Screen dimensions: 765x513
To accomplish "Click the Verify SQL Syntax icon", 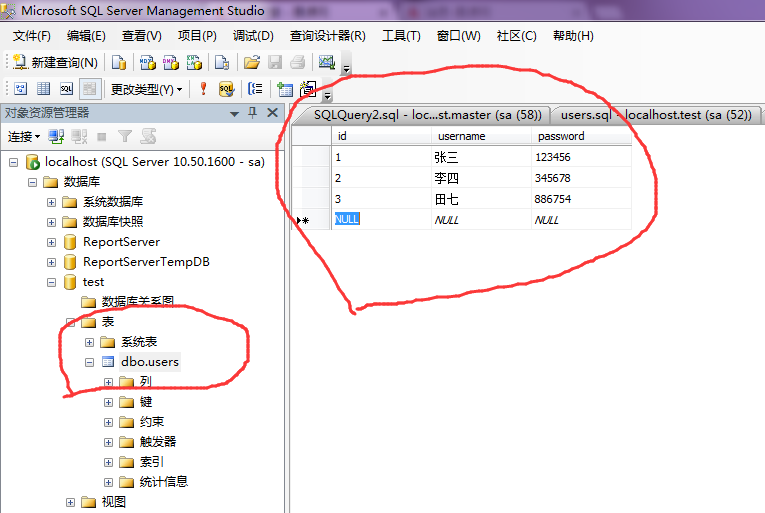I will [226, 89].
